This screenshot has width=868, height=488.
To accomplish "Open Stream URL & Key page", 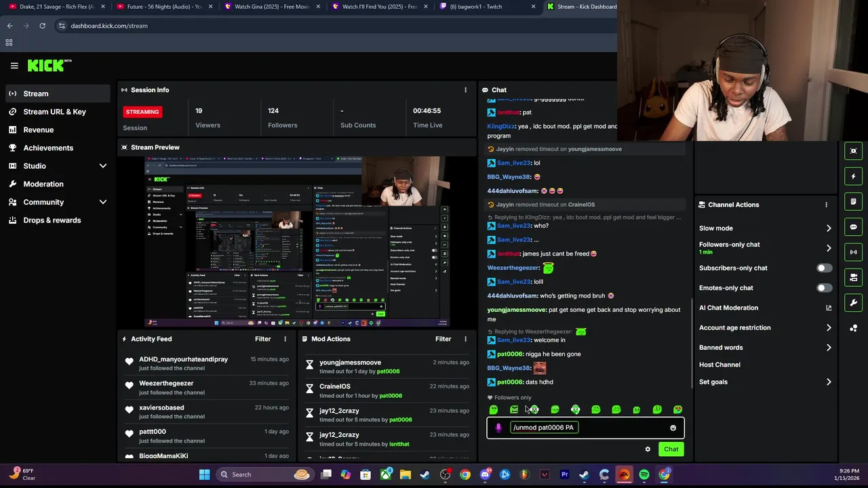I will pyautogui.click(x=56, y=112).
